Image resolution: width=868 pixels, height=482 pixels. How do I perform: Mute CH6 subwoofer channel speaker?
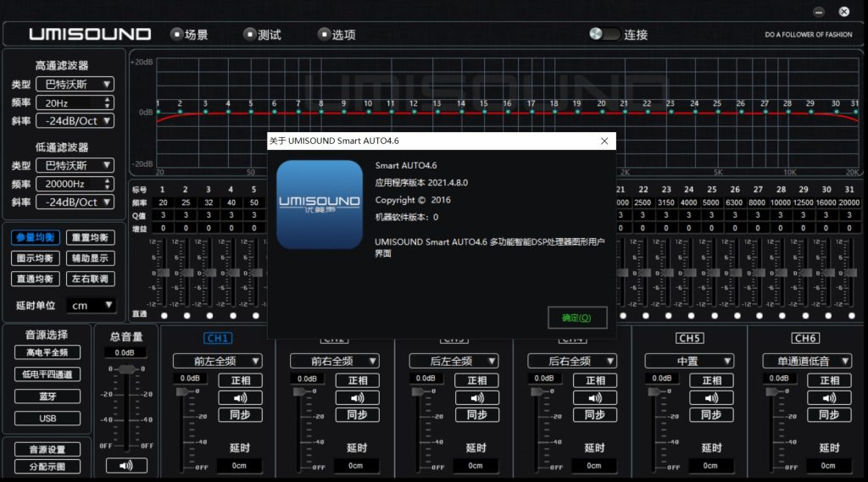[829, 398]
